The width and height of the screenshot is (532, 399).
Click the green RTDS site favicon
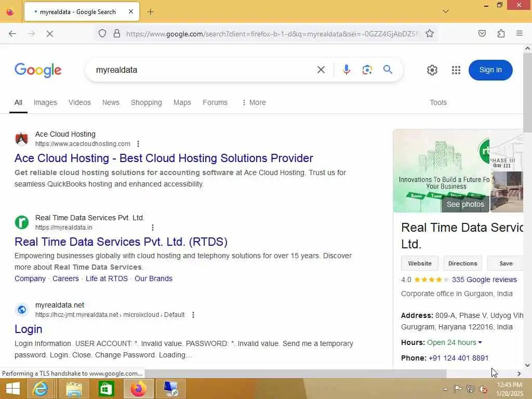pyautogui.click(x=21, y=222)
